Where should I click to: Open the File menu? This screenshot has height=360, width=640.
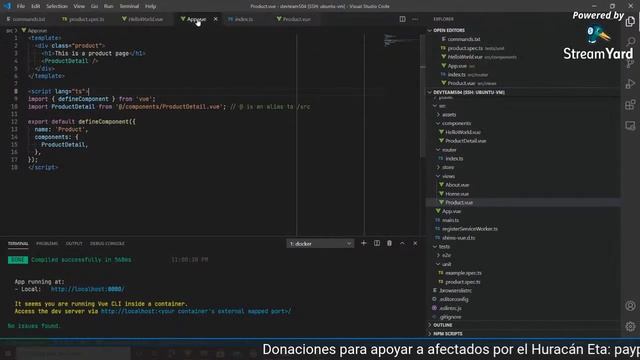pos(21,6)
